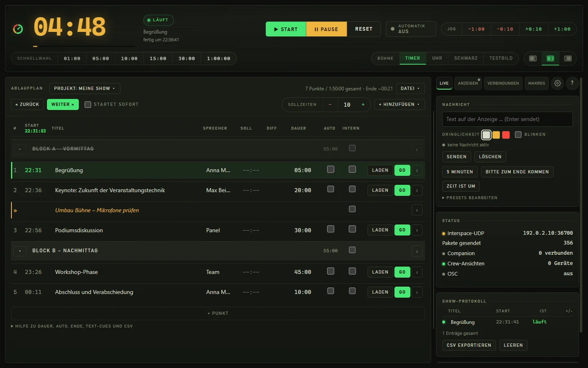Screen dimensions: 588x368
Task: Expand the Hilfe zu Dauer help section
Action: [x=72, y=326]
